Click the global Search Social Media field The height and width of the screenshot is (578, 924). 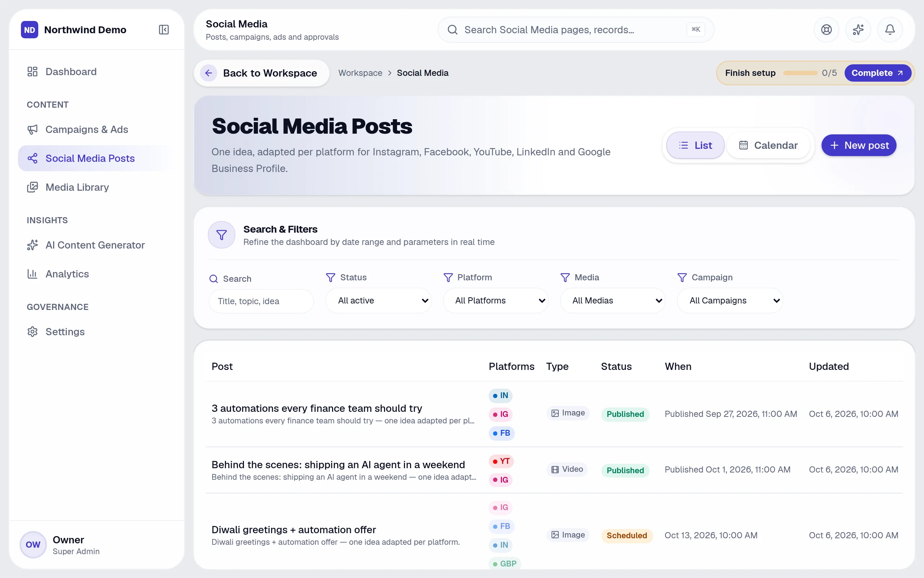(575, 29)
